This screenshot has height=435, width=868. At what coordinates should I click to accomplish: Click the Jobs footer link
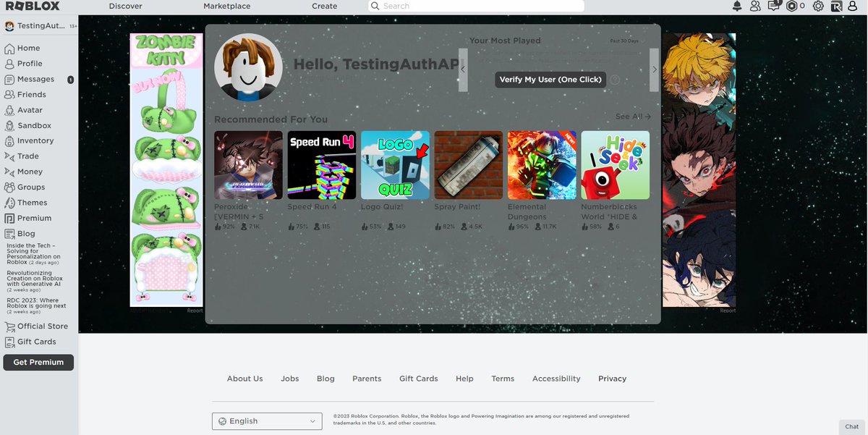pyautogui.click(x=290, y=379)
